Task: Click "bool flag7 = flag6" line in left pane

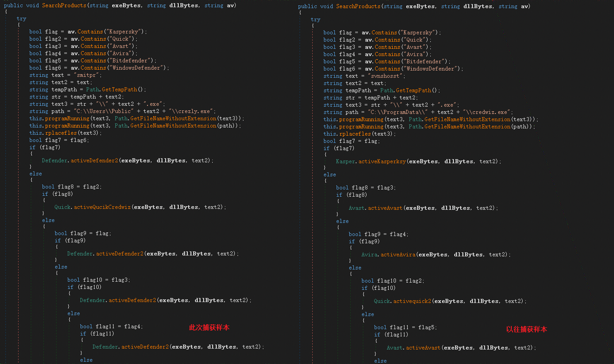Action: point(59,140)
